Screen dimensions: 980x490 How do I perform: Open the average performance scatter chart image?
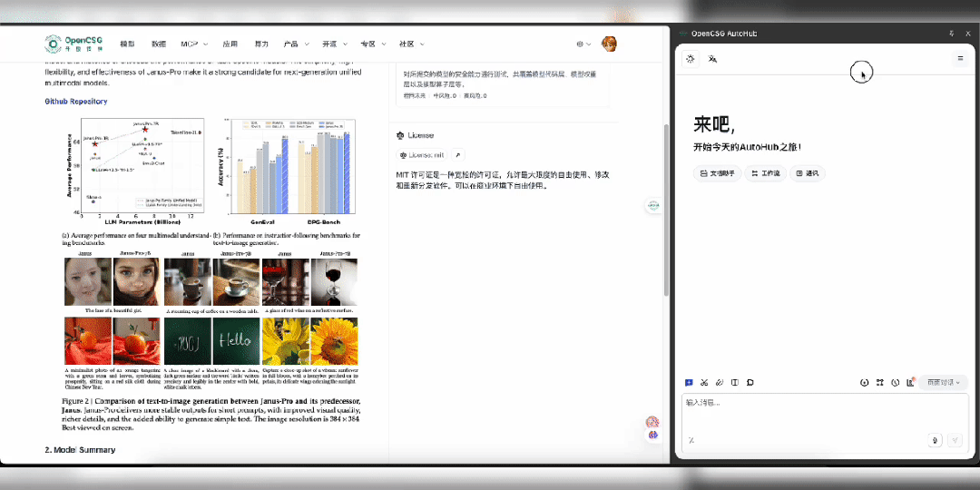[134, 171]
